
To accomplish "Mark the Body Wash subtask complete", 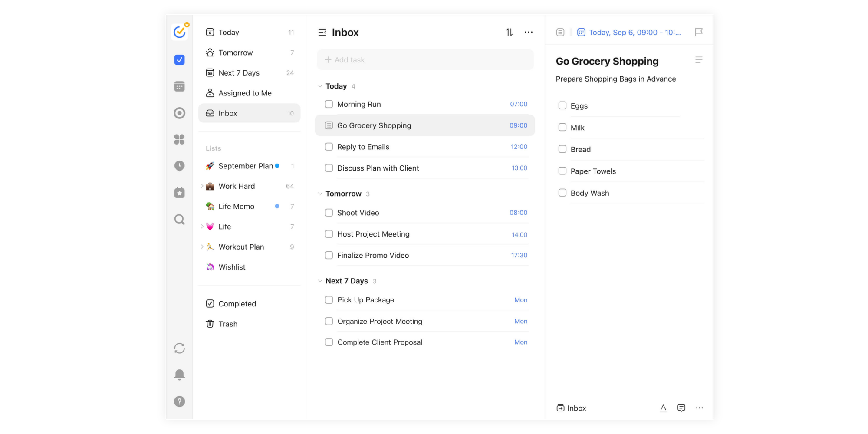I will point(562,193).
